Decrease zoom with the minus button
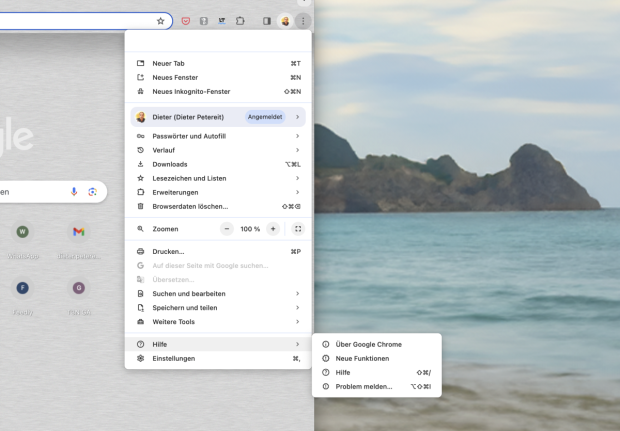 coord(227,229)
